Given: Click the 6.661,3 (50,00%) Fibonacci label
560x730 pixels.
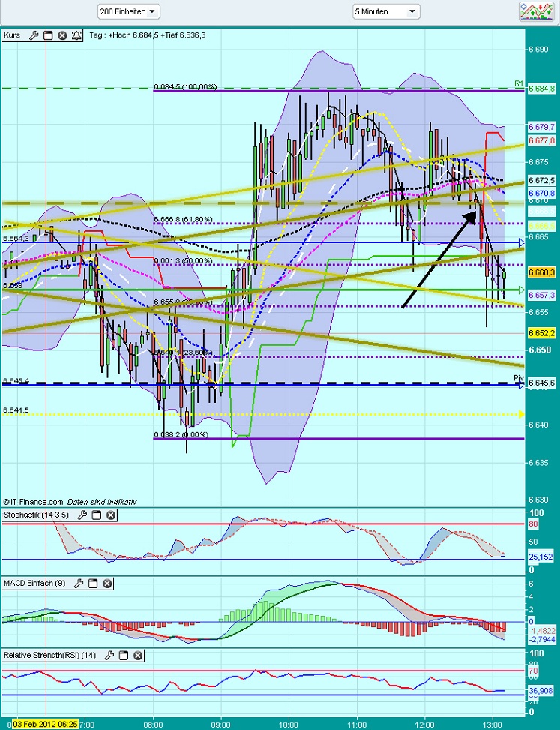Looking at the screenshot, I should [x=183, y=261].
